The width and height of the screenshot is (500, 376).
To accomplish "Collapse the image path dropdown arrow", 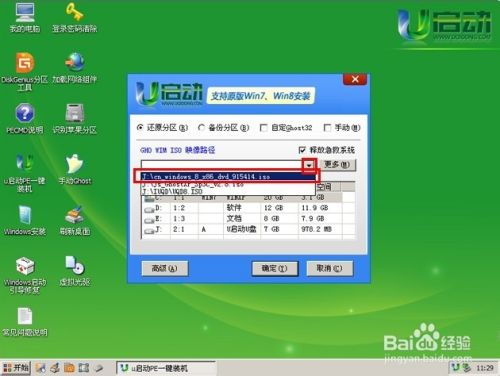I will coord(309,165).
